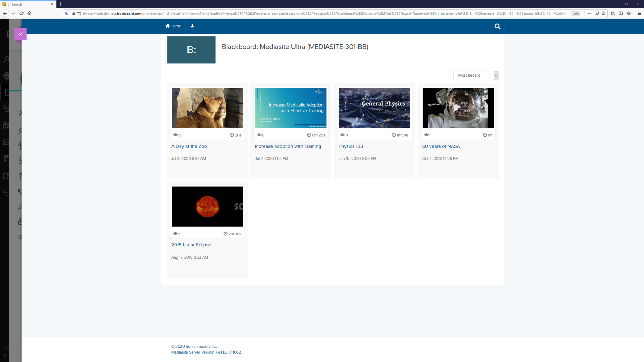Click the 2020 Sonic Foundry Inc. footer link
This screenshot has height=362, width=644.
pos(194,347)
